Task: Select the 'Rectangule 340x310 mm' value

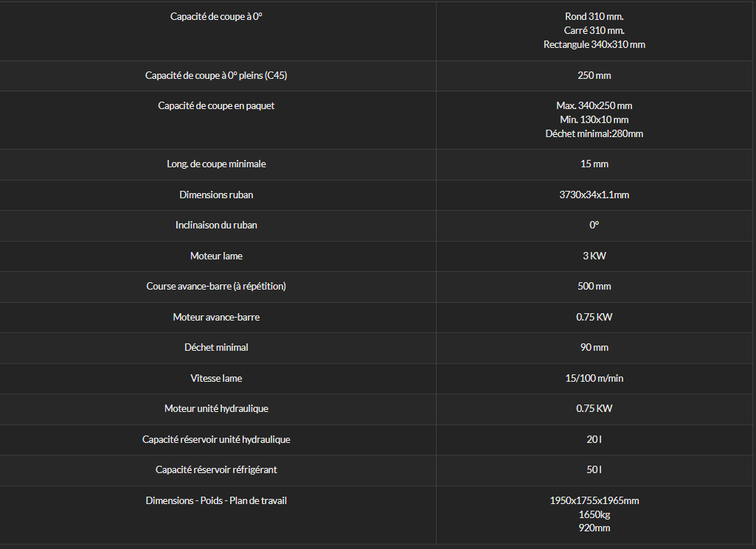Action: (594, 44)
